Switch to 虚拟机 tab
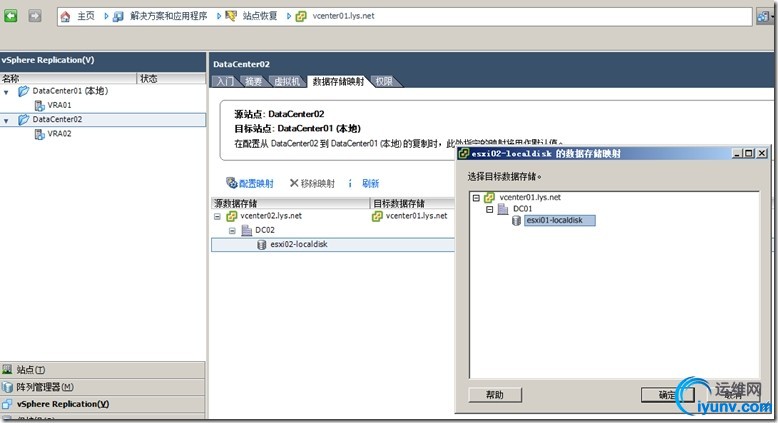Screen dimensions: 778x423 tap(287, 81)
